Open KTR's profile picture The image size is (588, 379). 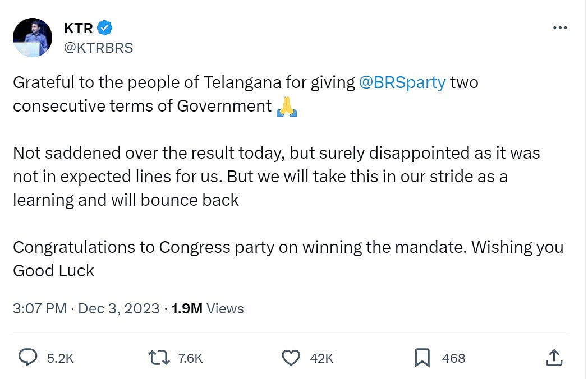point(32,37)
